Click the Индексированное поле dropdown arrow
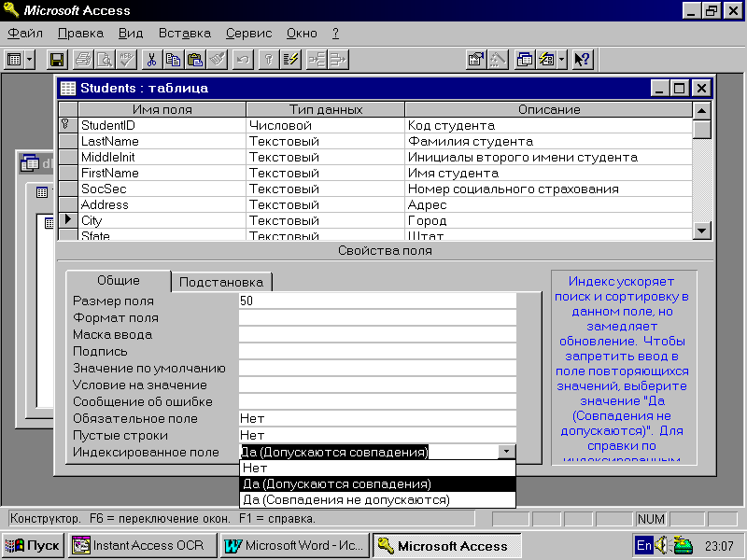Screen dimensions: 747x560 [506, 452]
